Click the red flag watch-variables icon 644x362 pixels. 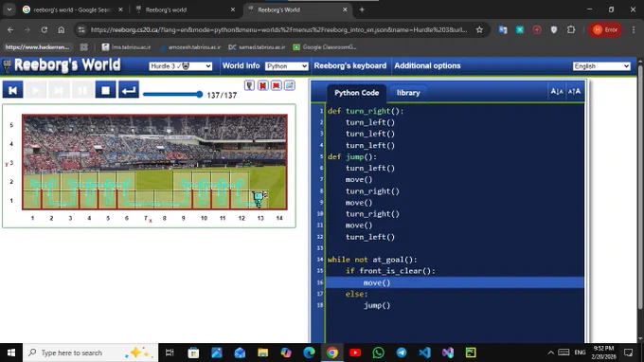pyautogui.click(x=276, y=85)
